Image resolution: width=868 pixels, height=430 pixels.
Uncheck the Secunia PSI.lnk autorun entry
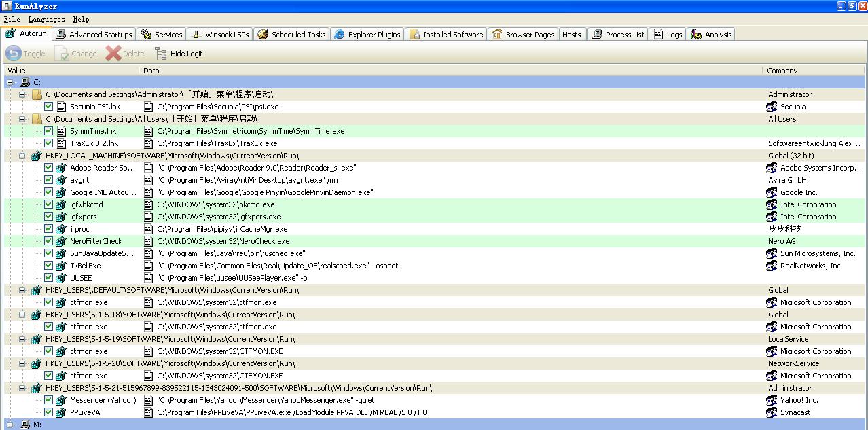point(49,107)
